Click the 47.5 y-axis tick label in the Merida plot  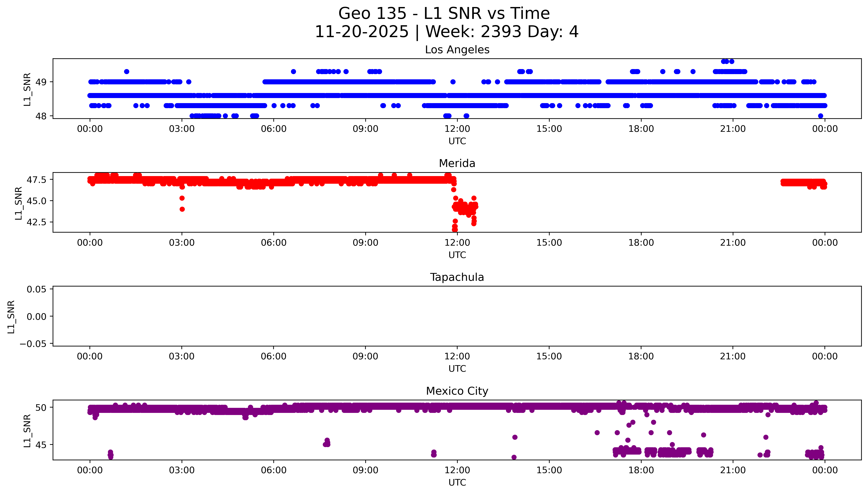[x=36, y=180]
